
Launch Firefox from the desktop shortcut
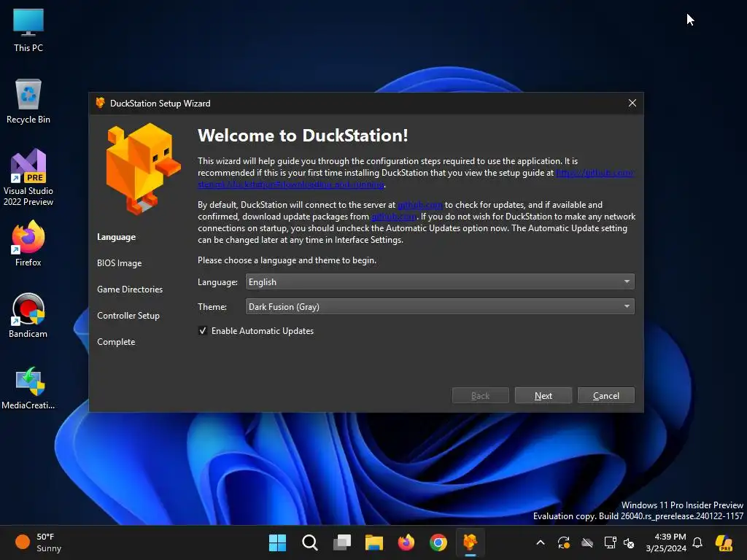28,244
